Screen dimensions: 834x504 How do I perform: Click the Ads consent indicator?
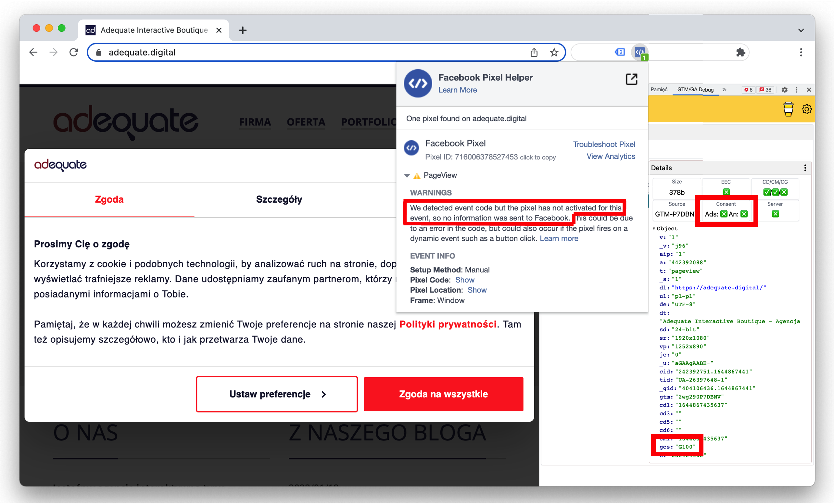click(724, 214)
